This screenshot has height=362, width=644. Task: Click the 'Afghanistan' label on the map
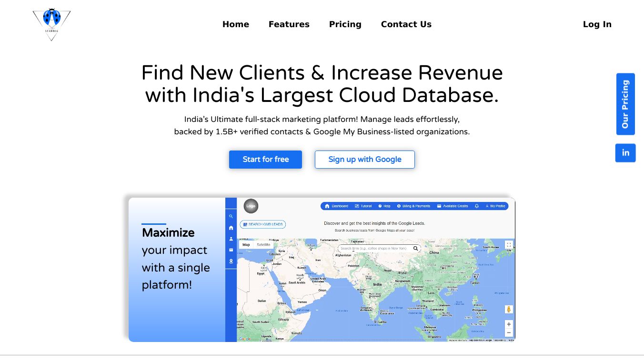pyautogui.click(x=343, y=255)
